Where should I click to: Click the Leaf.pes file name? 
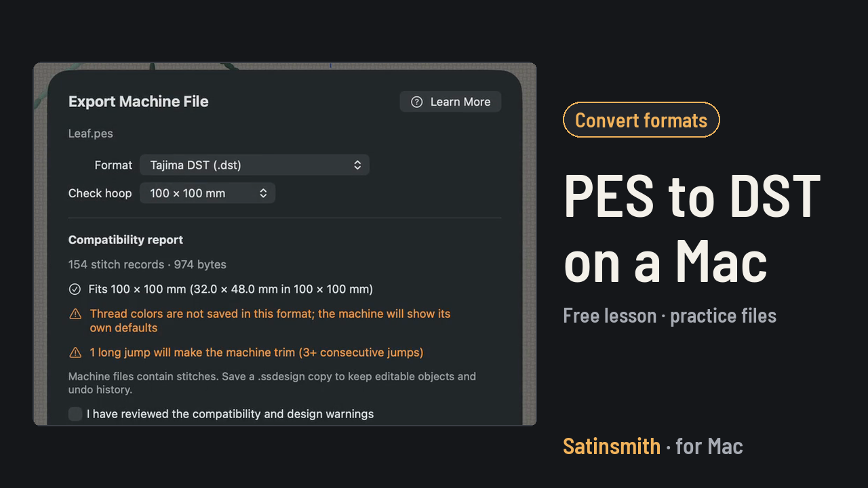(91, 134)
